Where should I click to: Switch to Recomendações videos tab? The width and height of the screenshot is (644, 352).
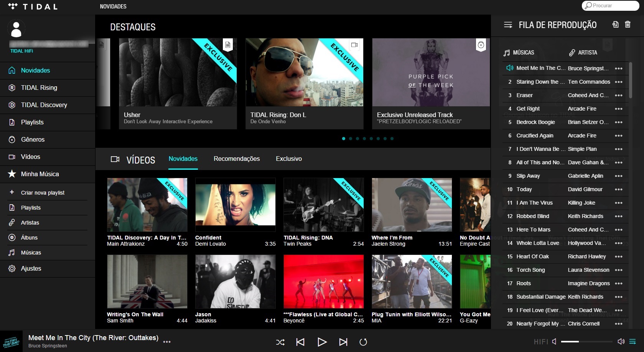[237, 159]
